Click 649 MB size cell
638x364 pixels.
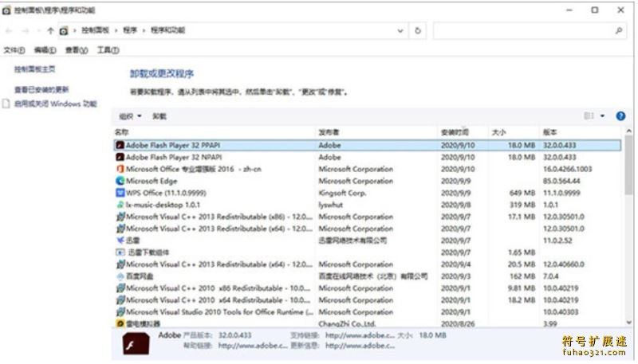click(x=522, y=193)
